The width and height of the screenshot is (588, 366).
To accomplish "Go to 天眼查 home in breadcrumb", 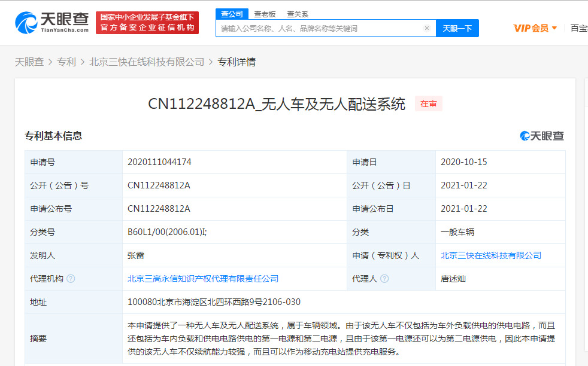I will pos(29,62).
